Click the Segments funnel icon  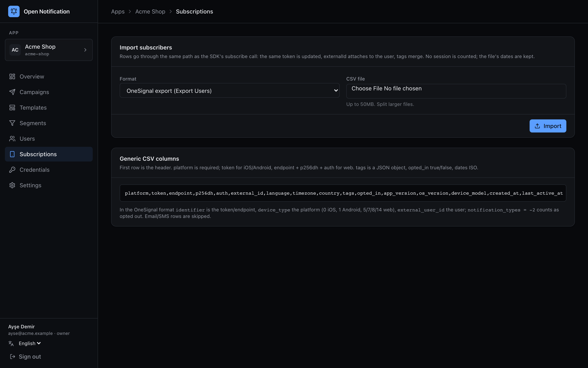12,123
